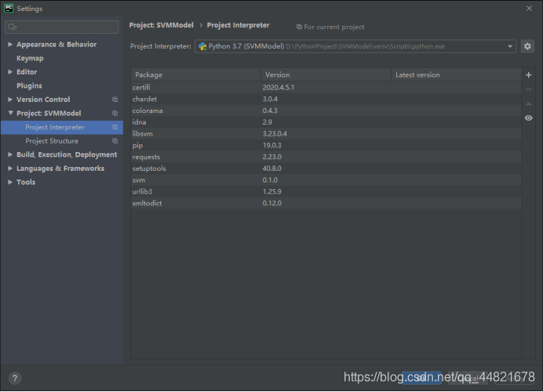Click Project: SVMModel breadcrumb
Viewport: 543px width, 392px height.
pyautogui.click(x=162, y=25)
